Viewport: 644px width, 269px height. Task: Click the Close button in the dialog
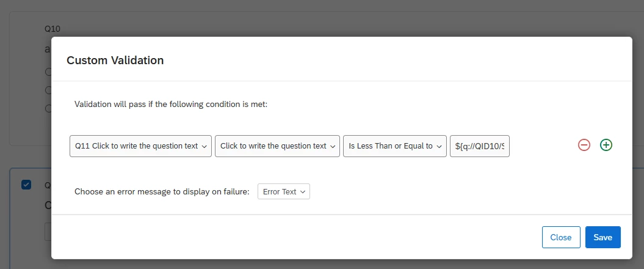coord(560,237)
